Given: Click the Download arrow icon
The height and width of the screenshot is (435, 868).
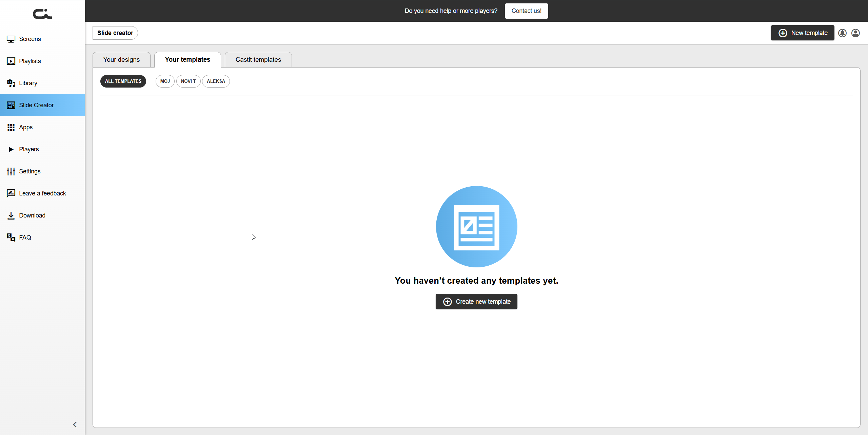Looking at the screenshot, I should (11, 215).
